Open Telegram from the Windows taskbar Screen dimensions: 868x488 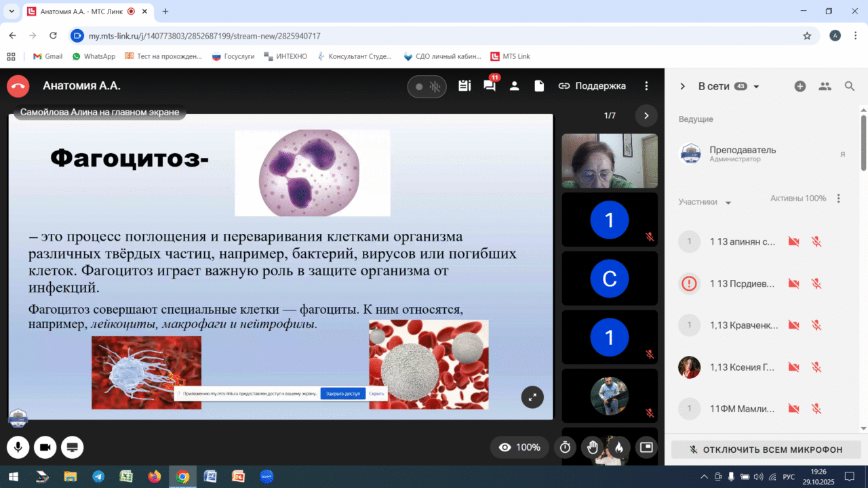point(98,476)
